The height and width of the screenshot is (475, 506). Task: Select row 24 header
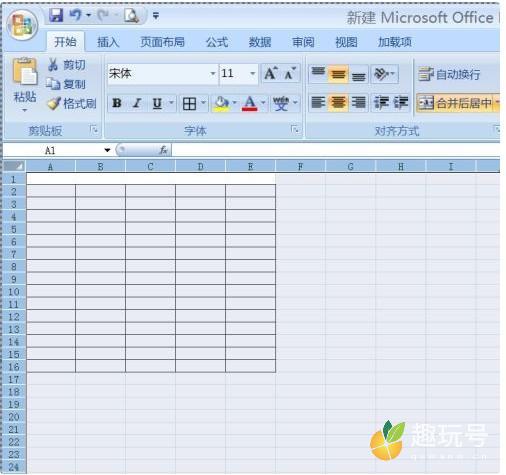[x=14, y=467]
